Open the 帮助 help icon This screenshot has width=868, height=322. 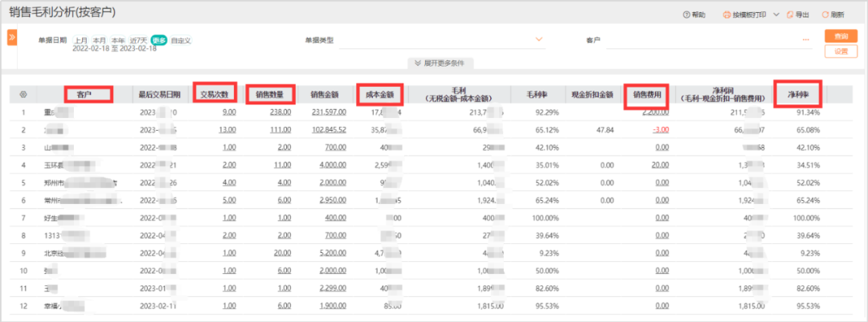click(686, 15)
